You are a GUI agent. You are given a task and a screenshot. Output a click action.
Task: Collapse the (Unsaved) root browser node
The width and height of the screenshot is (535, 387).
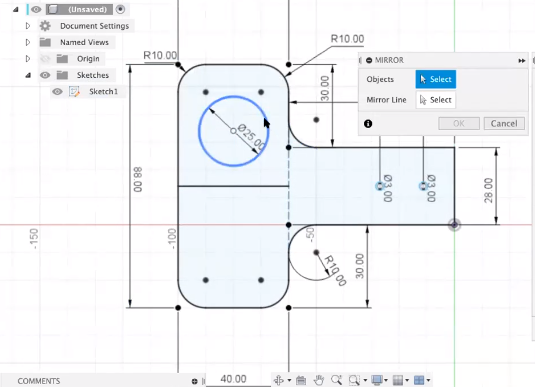[16, 10]
